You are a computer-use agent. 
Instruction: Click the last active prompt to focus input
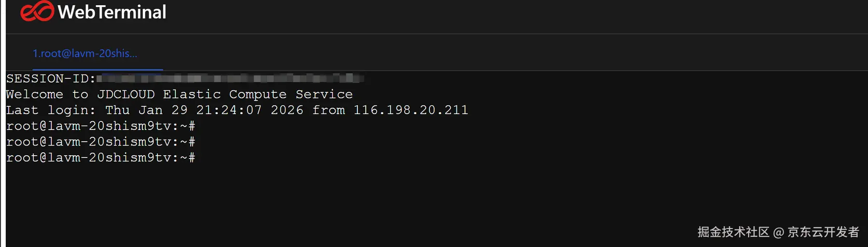tap(101, 158)
